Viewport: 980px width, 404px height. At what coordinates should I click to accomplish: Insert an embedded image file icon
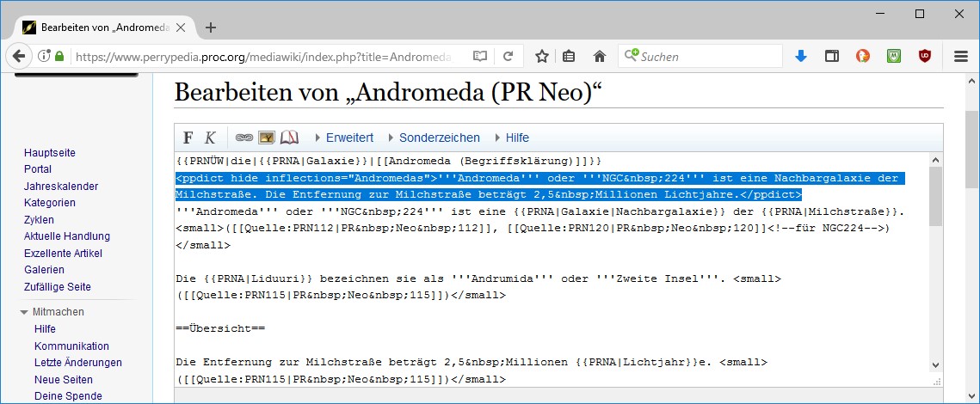click(267, 138)
